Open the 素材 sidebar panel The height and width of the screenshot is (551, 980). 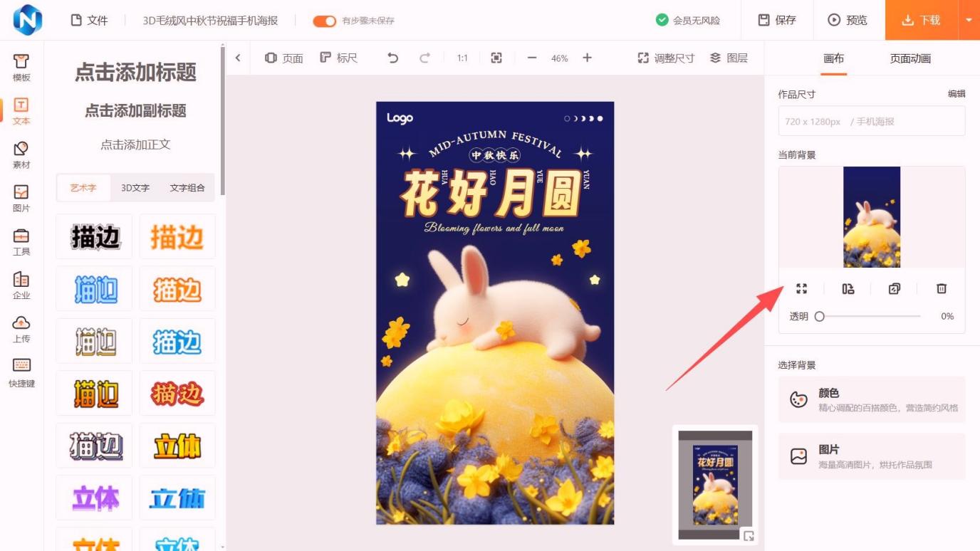(21, 154)
